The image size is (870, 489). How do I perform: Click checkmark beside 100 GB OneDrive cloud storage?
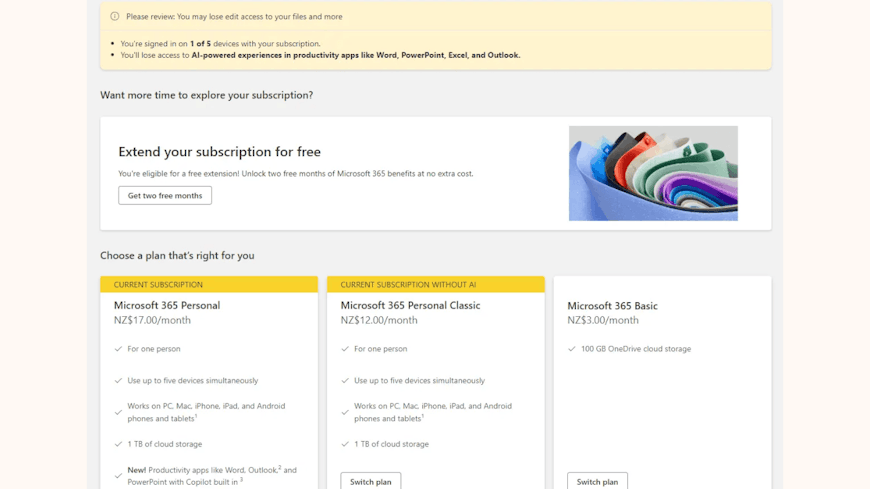pos(571,349)
